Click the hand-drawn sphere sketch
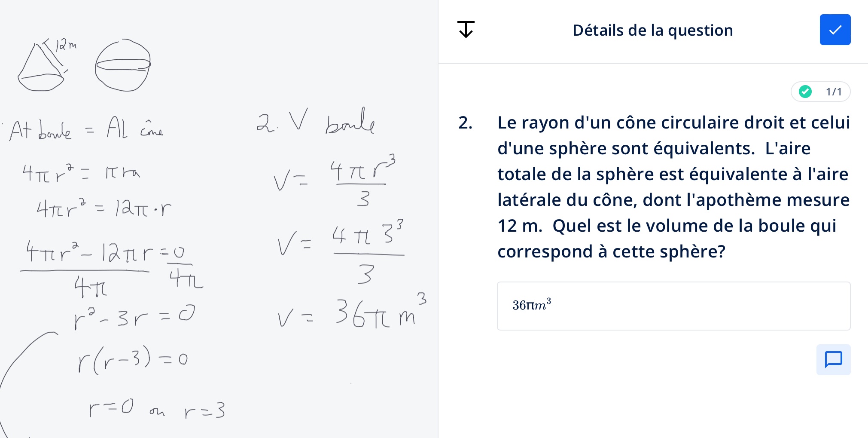Image resolution: width=868 pixels, height=438 pixels. [x=123, y=65]
